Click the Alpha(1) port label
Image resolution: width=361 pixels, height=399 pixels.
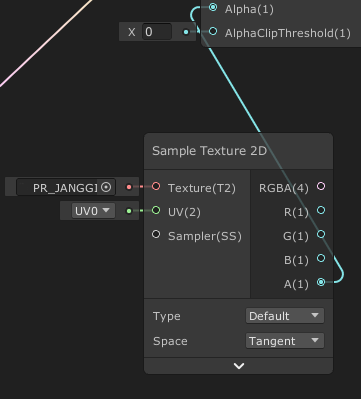[x=249, y=9]
